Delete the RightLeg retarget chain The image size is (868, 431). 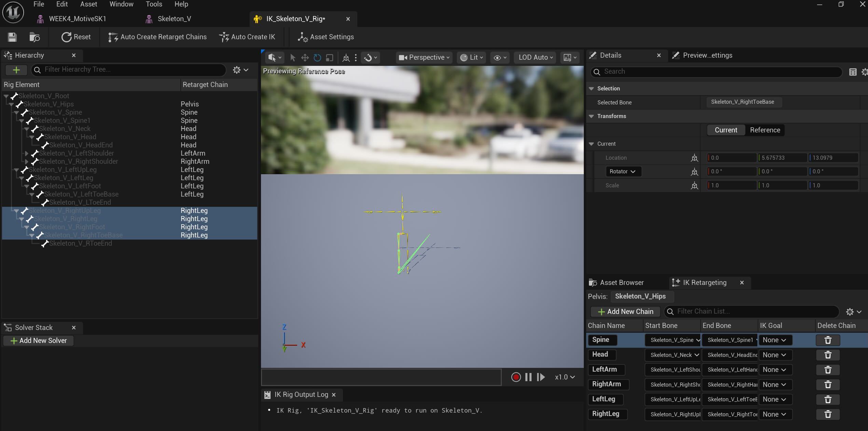828,414
